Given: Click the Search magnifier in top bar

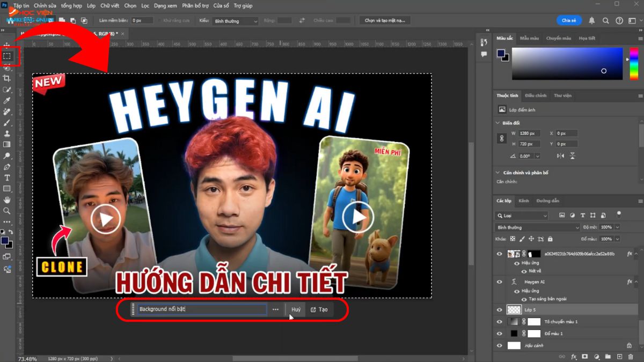Looking at the screenshot, I should click(606, 20).
